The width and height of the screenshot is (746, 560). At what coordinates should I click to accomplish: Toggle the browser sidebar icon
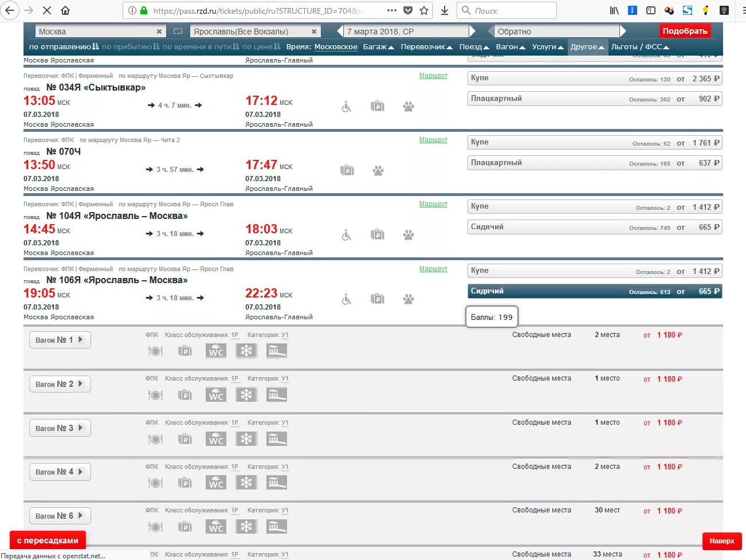click(x=651, y=10)
